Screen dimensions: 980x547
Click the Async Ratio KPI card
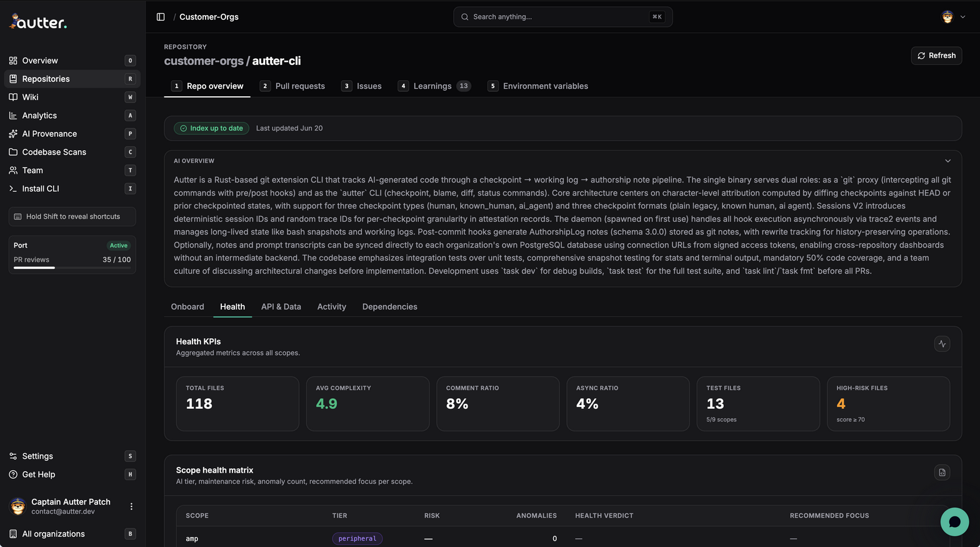[x=628, y=404]
